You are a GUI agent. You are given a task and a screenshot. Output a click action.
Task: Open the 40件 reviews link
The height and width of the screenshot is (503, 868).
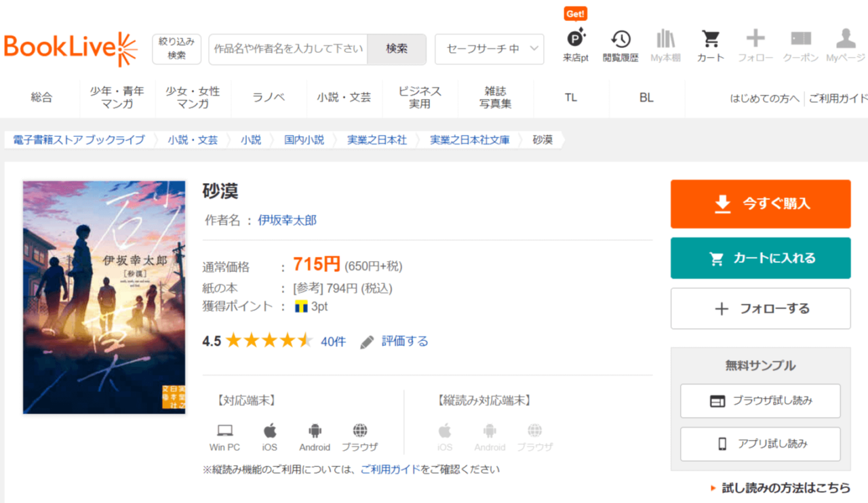click(333, 342)
